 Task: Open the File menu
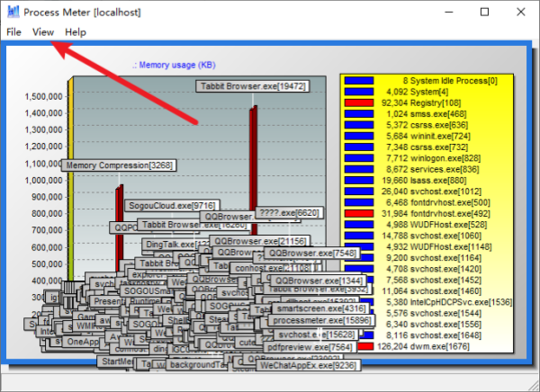pyautogui.click(x=13, y=32)
